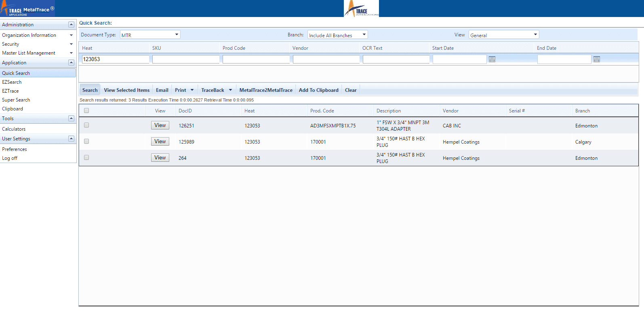Collapse the Application panel section
The image size is (644, 320).
71,63
